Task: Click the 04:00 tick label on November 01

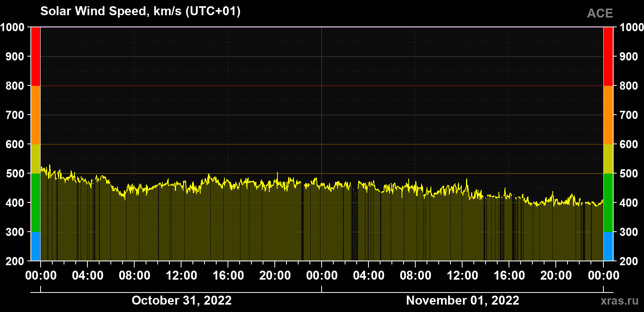Action: coord(369,275)
